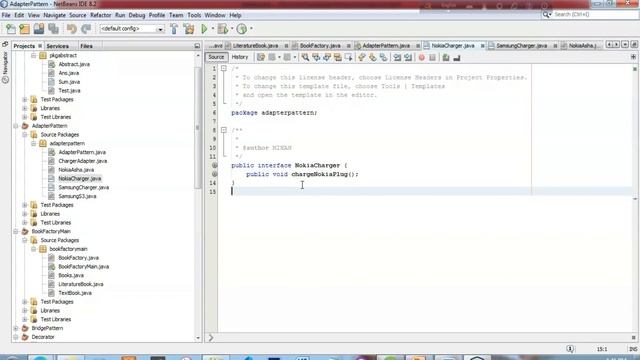Collapse the Javadoc comment fold marker

tap(224, 130)
